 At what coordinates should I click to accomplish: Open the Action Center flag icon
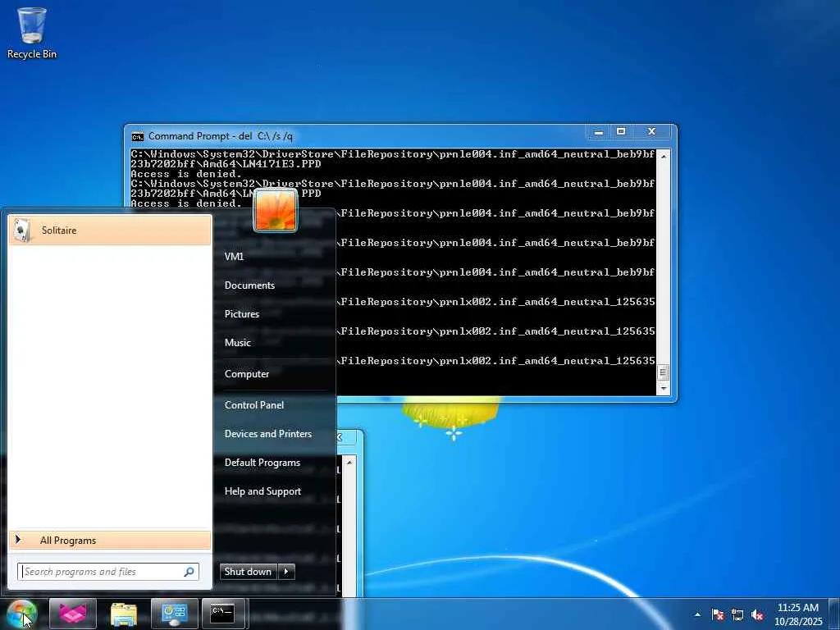point(718,614)
